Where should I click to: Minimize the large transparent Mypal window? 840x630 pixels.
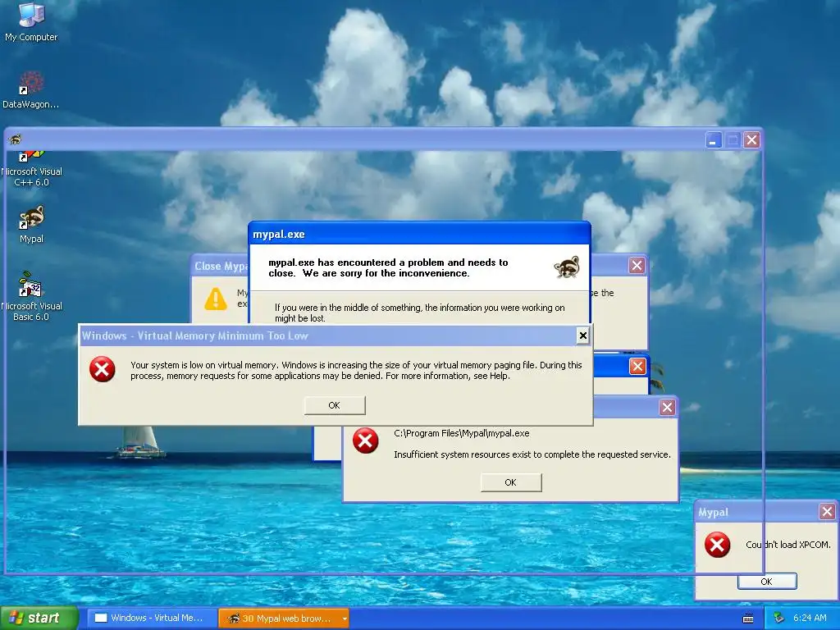pos(713,140)
